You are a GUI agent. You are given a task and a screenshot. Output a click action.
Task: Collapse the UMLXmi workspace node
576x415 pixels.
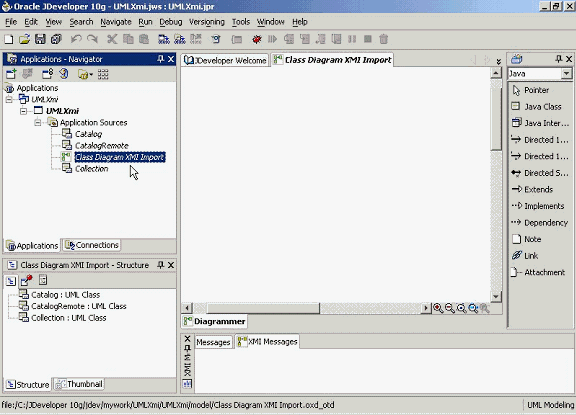pos(9,99)
